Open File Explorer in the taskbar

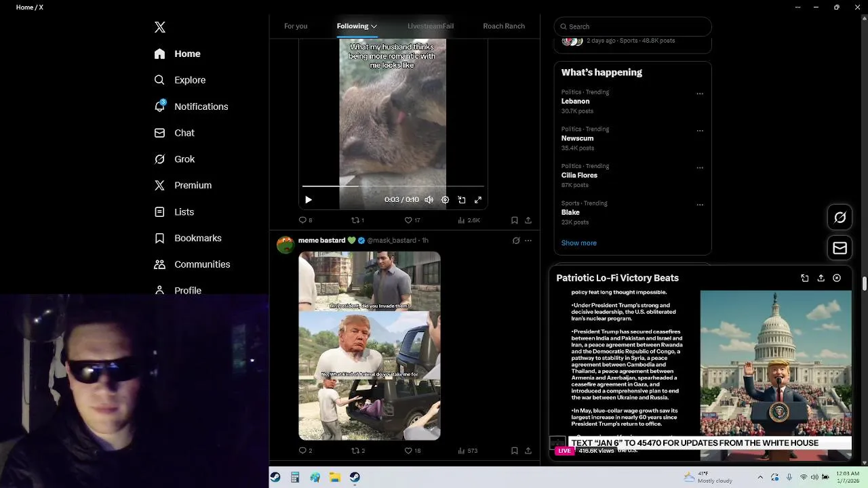click(335, 477)
